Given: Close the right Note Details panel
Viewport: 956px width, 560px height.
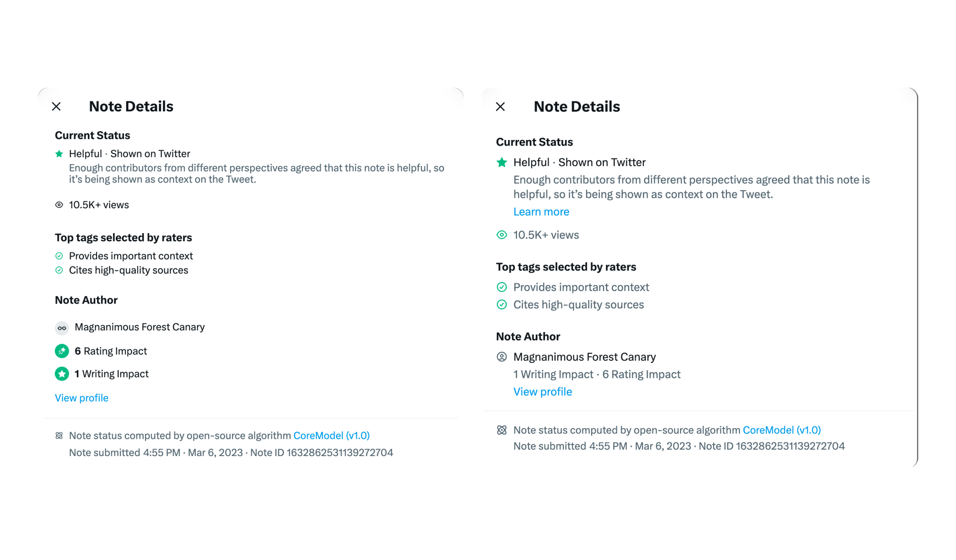Looking at the screenshot, I should pos(500,107).
